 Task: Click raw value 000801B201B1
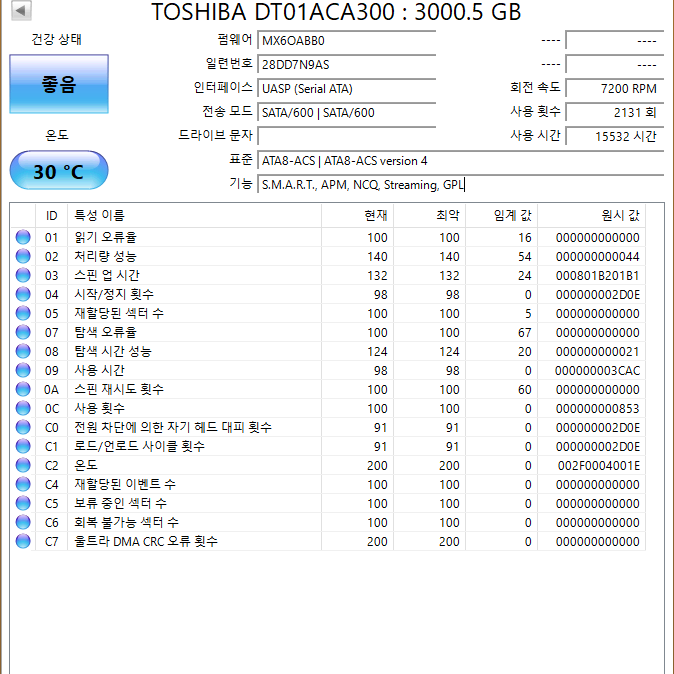[597, 275]
